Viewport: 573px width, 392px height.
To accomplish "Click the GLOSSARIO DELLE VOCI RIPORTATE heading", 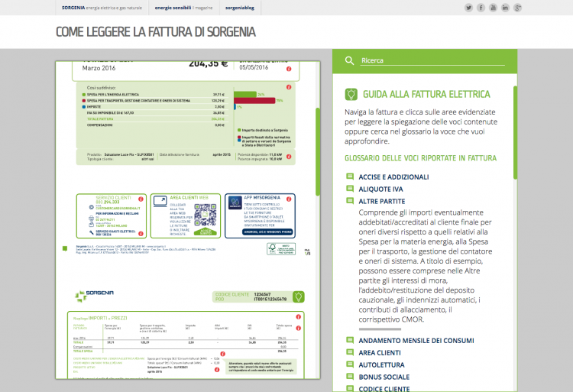I will pos(420,158).
